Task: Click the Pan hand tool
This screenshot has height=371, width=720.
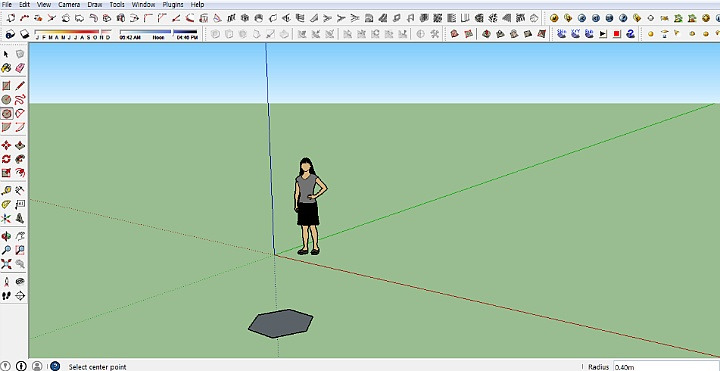Action: 20,236
